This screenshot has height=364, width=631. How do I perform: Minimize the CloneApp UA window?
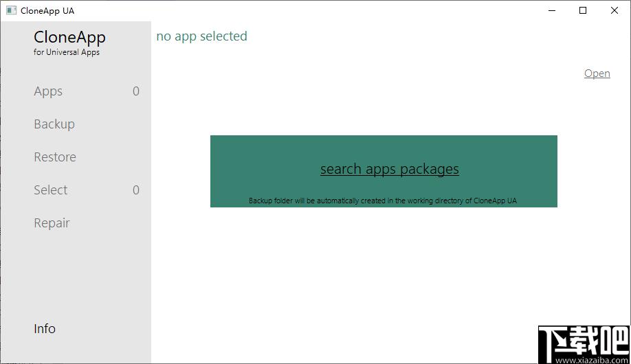(552, 10)
